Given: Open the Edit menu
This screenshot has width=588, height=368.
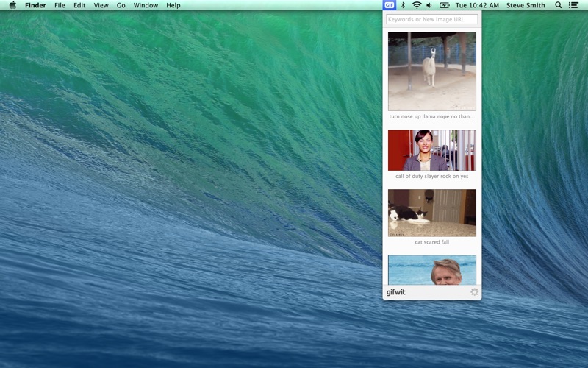Looking at the screenshot, I should (79, 5).
